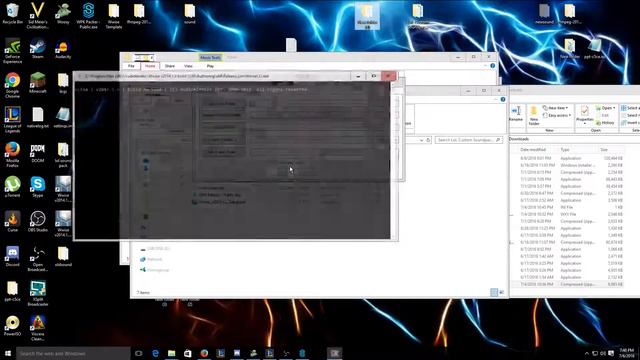Screen dimensions: 640x360
Task: Open the Mozilla Firefox desktop shortcut
Action: (x=13, y=155)
